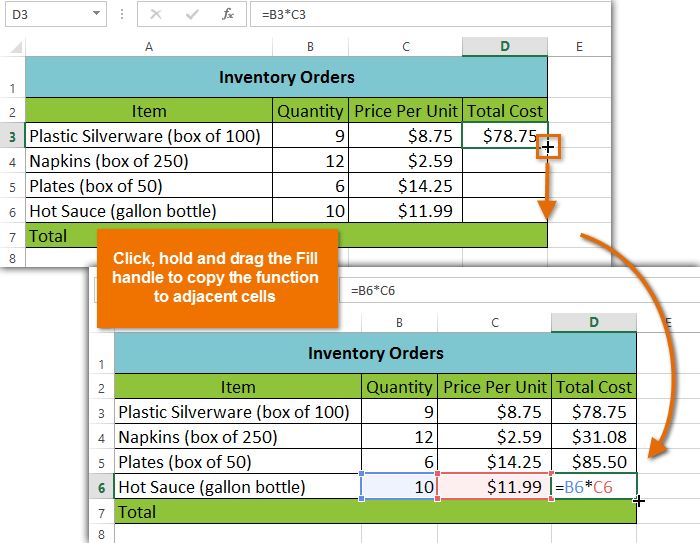
Task: Click the Select All corner triangle in top sheet
Action: pos(15,46)
